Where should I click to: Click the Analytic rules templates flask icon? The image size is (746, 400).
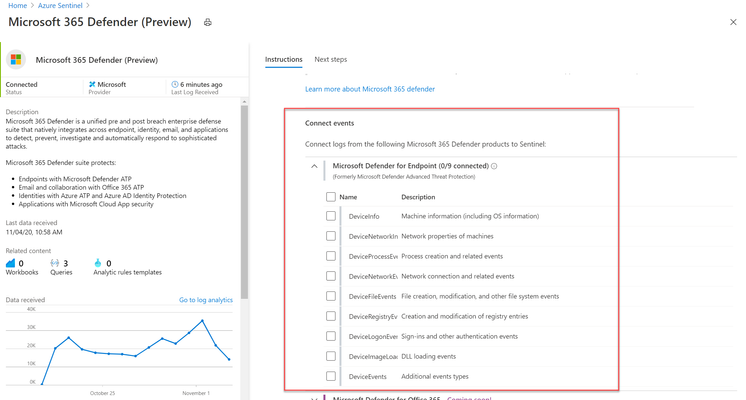click(98, 263)
